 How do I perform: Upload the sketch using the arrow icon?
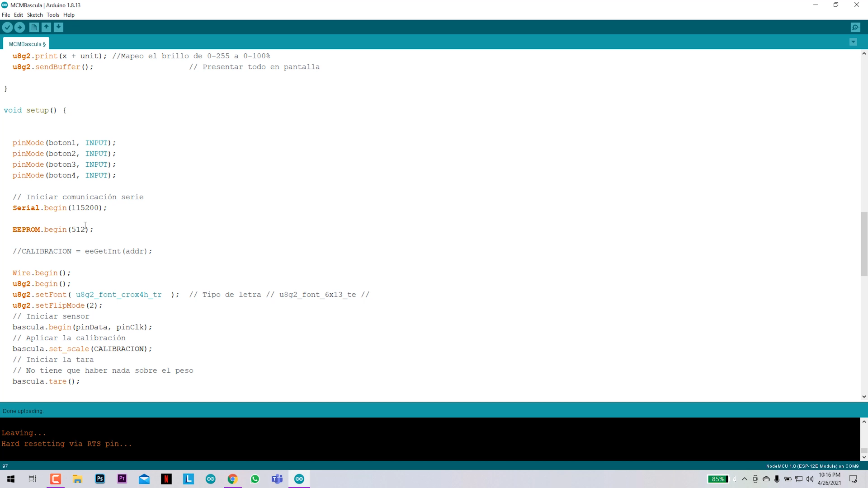click(20, 27)
